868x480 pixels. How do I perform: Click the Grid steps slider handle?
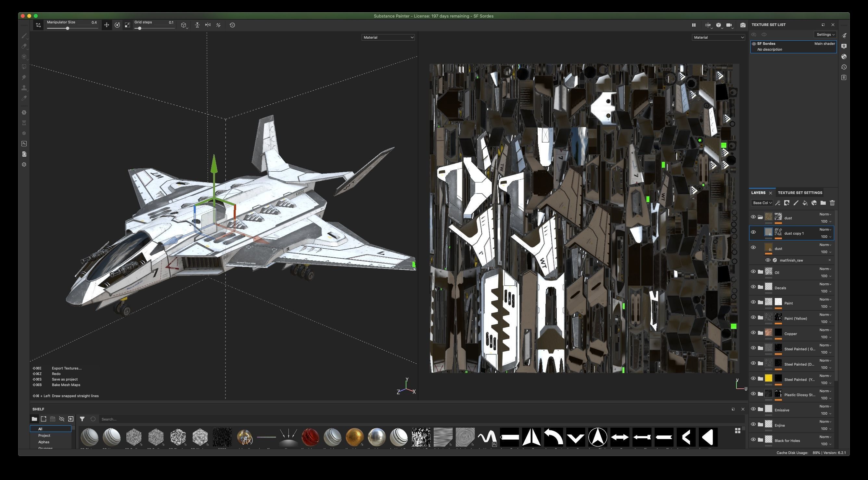pyautogui.click(x=139, y=28)
